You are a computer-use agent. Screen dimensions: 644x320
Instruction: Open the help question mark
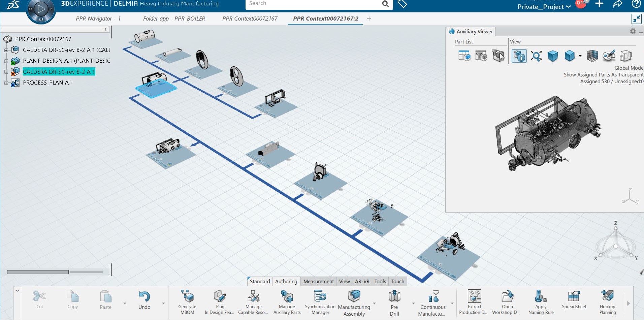636,4
